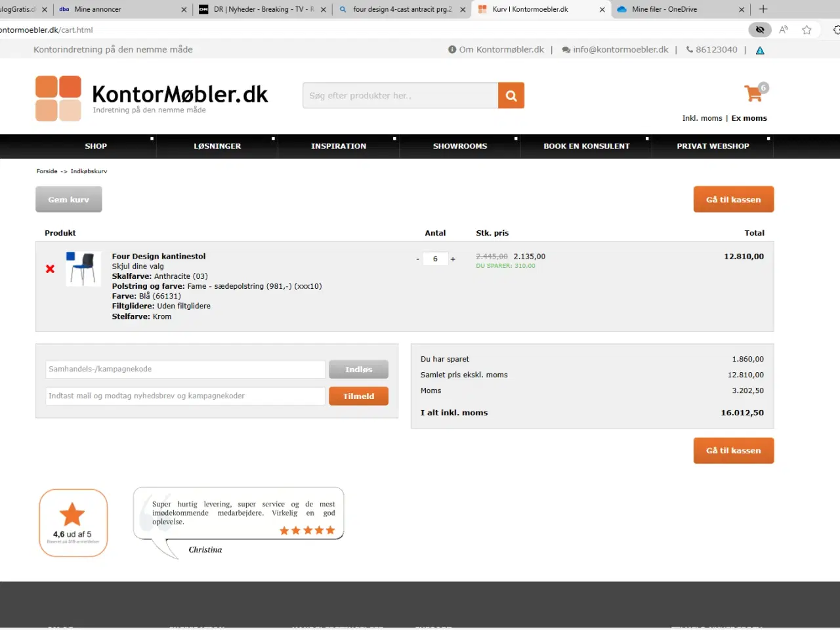Viewport: 840px width, 630px height.
Task: Open the SHOP menu
Action: [96, 146]
